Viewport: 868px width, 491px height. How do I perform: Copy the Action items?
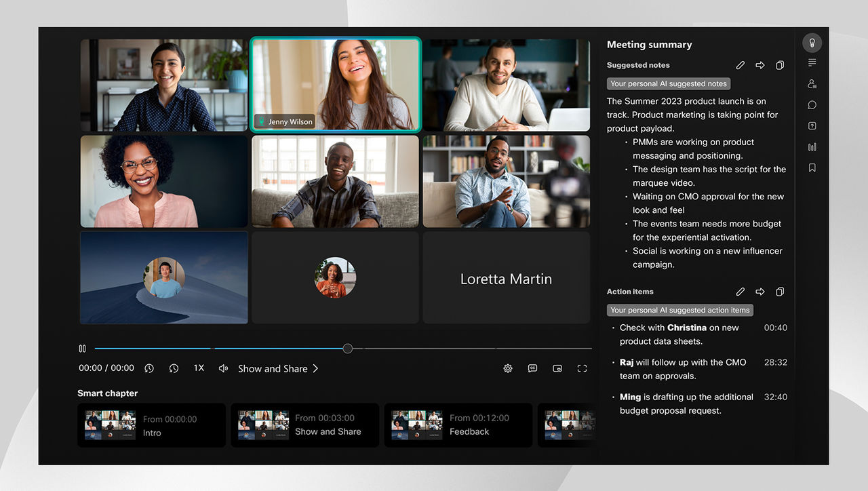pos(780,292)
